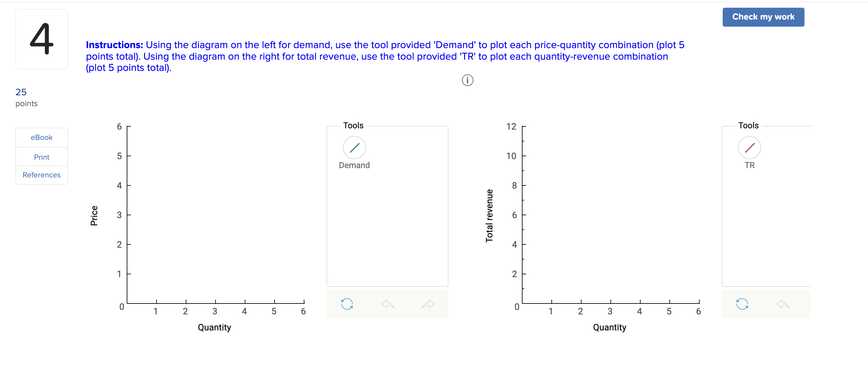Plot TR point at quantity 3, revenue 9
Screen dimensions: 868x367
point(610,171)
